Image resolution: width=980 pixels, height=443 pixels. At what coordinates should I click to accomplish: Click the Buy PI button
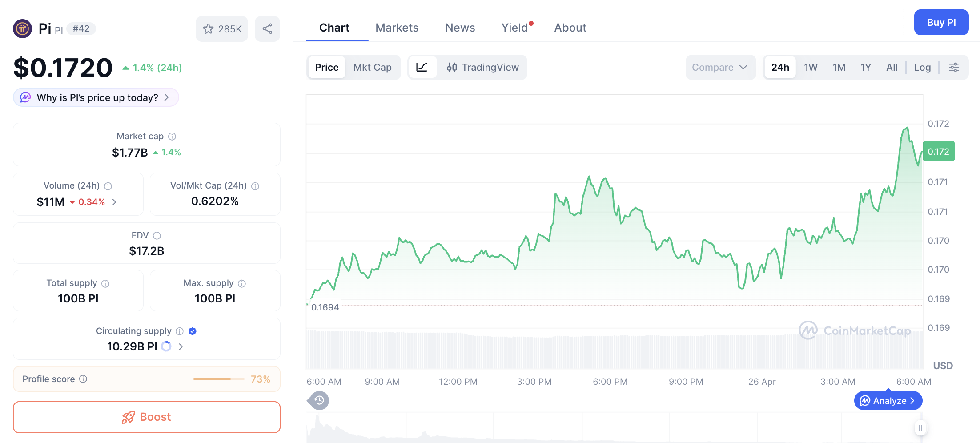click(x=941, y=22)
